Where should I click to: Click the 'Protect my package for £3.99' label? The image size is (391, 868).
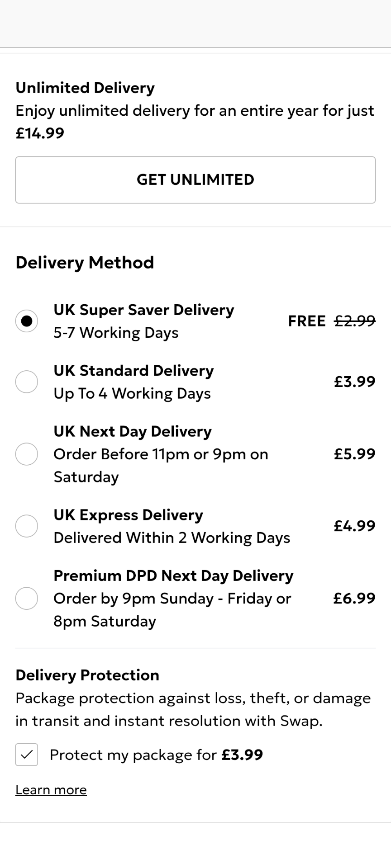pos(156,755)
